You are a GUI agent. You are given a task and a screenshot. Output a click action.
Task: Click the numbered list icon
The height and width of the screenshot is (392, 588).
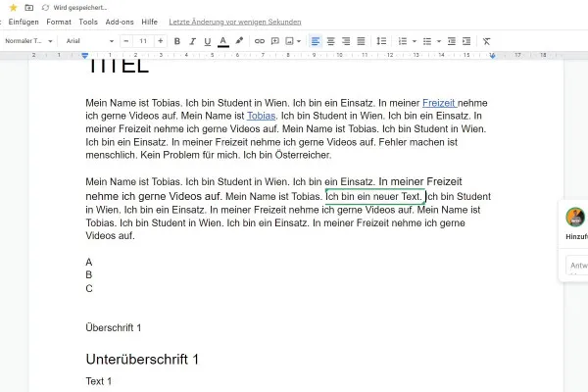click(403, 41)
